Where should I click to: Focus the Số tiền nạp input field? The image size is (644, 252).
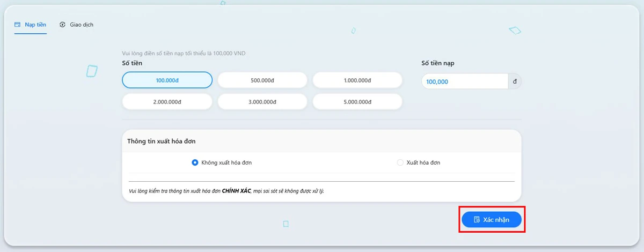click(x=464, y=81)
